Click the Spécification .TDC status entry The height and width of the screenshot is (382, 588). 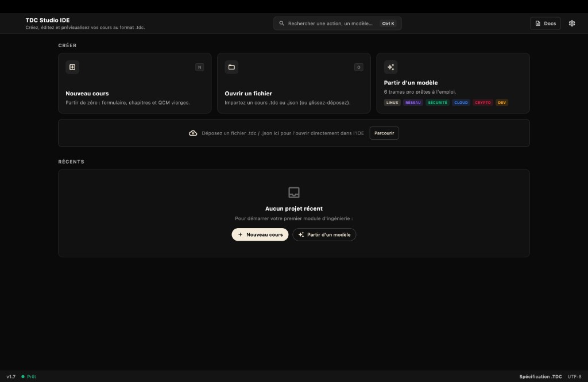coord(540,376)
